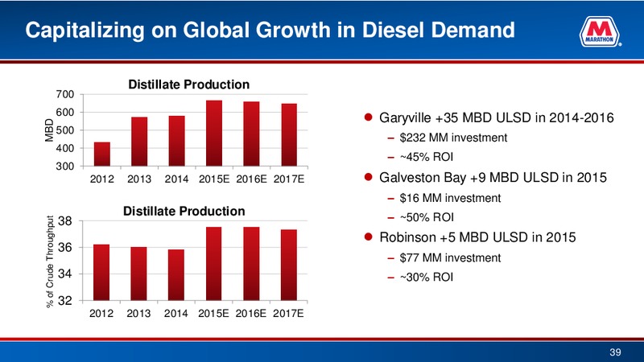Select the 2017E bar in the MBD chart
644x362 pixels.
(x=289, y=135)
